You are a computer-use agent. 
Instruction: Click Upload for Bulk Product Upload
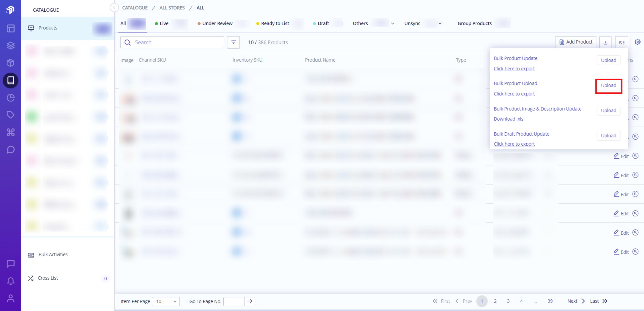pyautogui.click(x=608, y=85)
